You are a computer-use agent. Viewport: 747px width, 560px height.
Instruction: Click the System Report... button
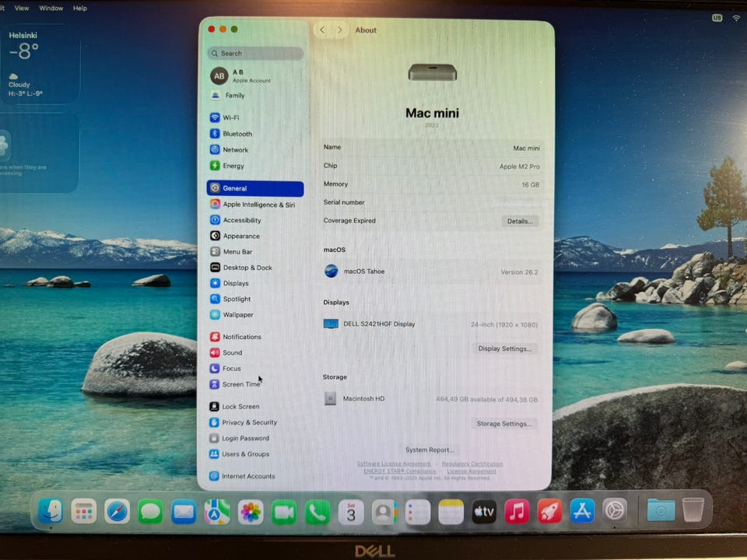tap(430, 450)
